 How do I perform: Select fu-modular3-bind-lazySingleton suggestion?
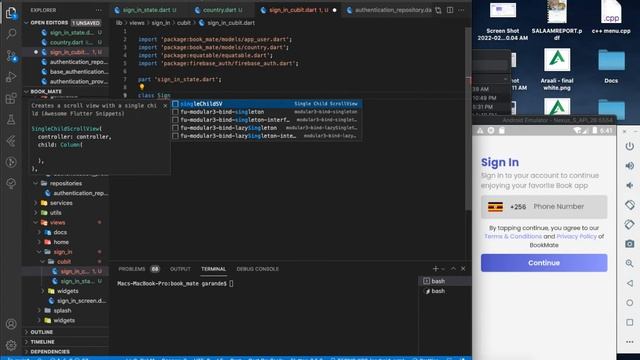(x=266, y=128)
